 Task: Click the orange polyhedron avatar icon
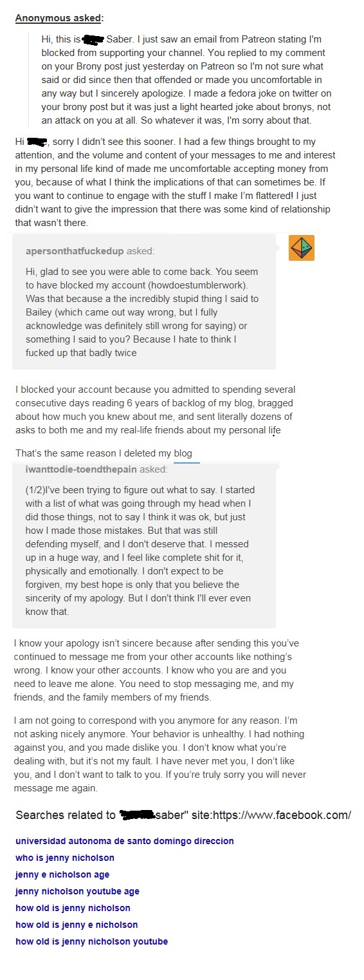click(x=301, y=248)
